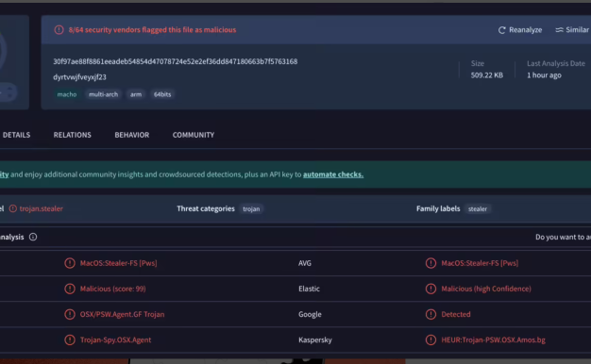Viewport: 591px width, 364px height.
Task: Select the 1 hour ago analysis date
Action: pos(544,75)
